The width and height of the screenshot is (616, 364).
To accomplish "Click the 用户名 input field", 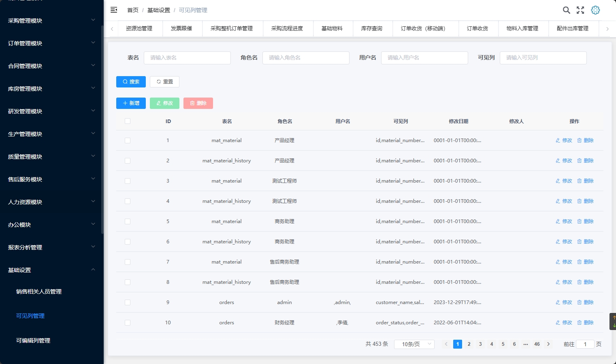I will click(x=424, y=58).
